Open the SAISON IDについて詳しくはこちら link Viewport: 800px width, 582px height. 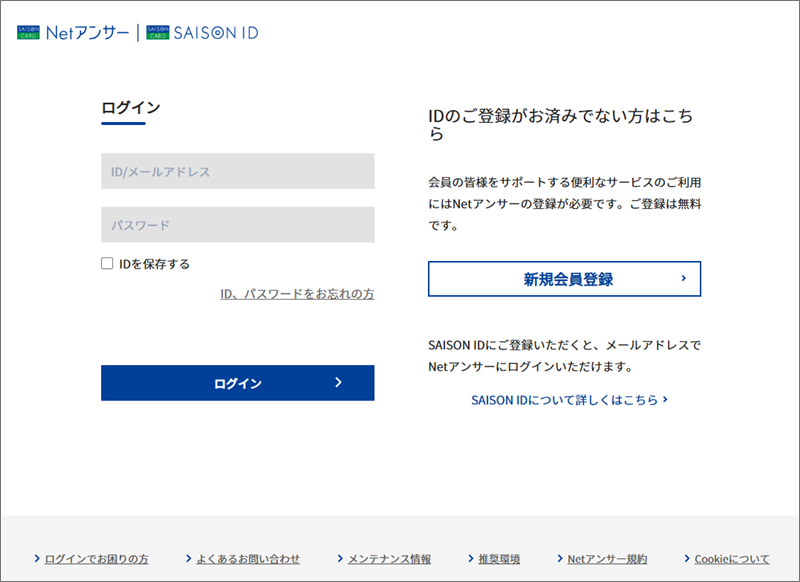tap(564, 400)
